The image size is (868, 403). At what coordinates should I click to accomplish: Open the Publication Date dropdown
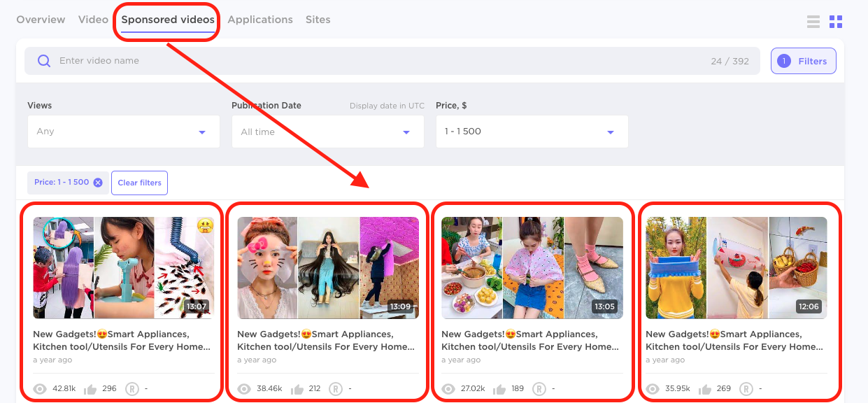tap(327, 132)
